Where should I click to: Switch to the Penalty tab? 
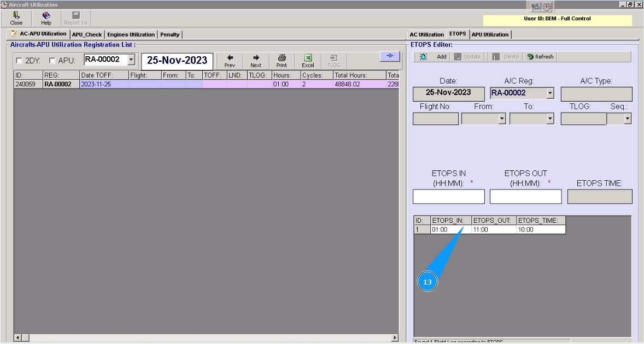170,34
